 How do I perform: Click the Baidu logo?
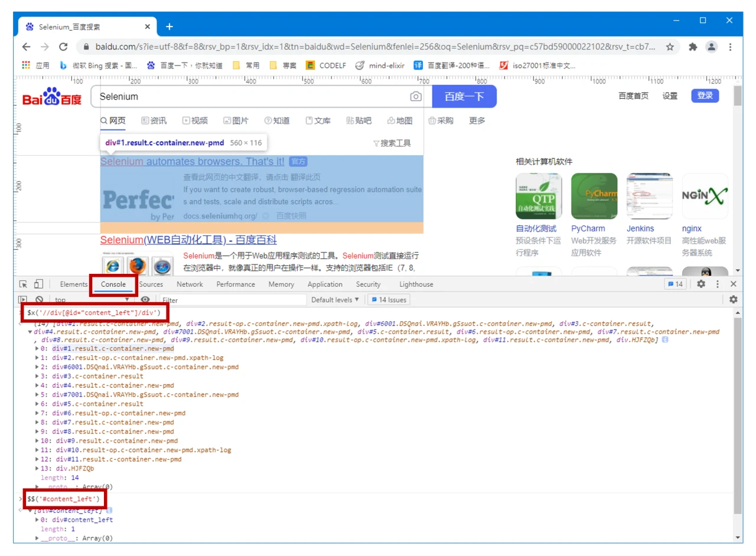52,96
